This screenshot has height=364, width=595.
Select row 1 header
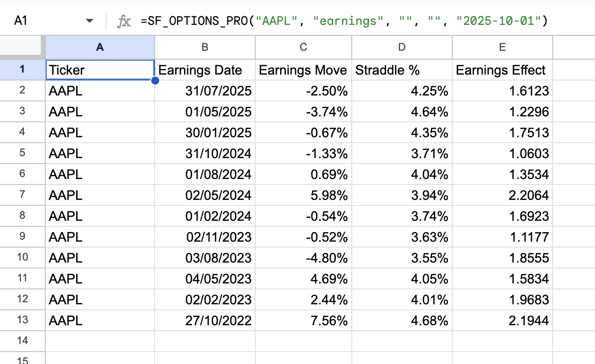(22, 70)
